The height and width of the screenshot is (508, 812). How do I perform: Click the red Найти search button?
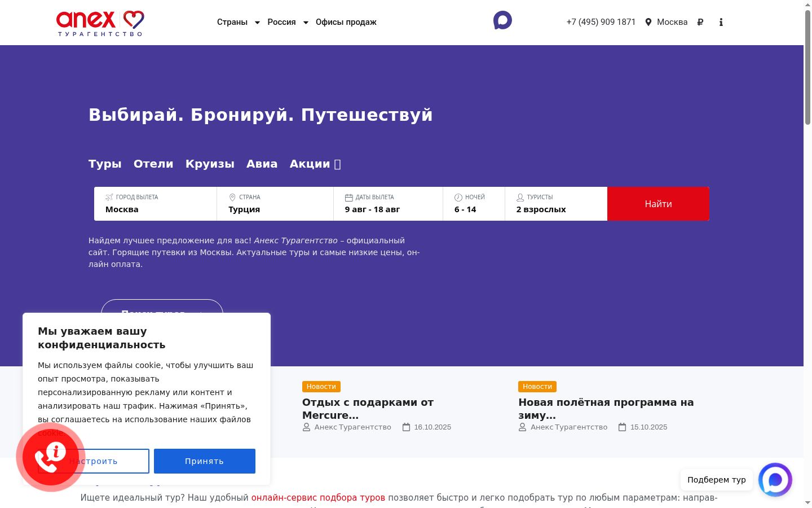pos(658,204)
